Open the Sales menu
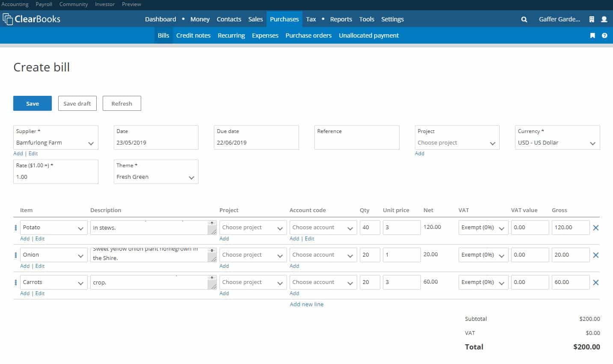Screen dimensions: 613x364 tap(255, 19)
